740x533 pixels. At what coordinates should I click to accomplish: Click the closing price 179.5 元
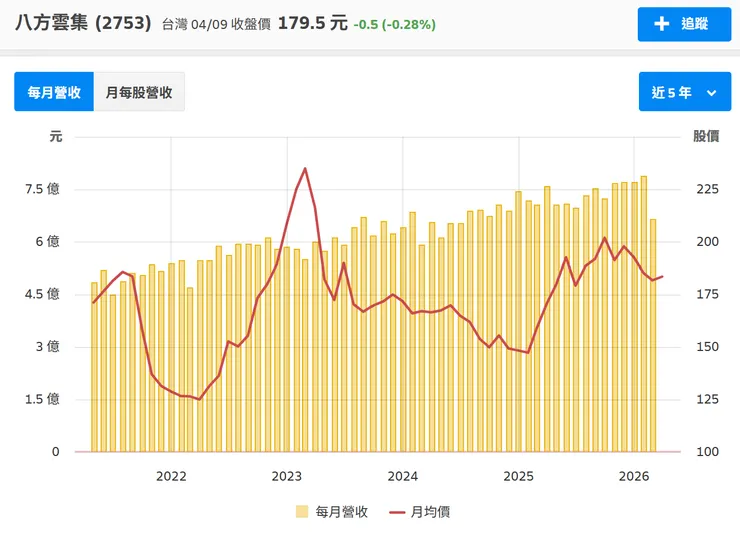312,23
